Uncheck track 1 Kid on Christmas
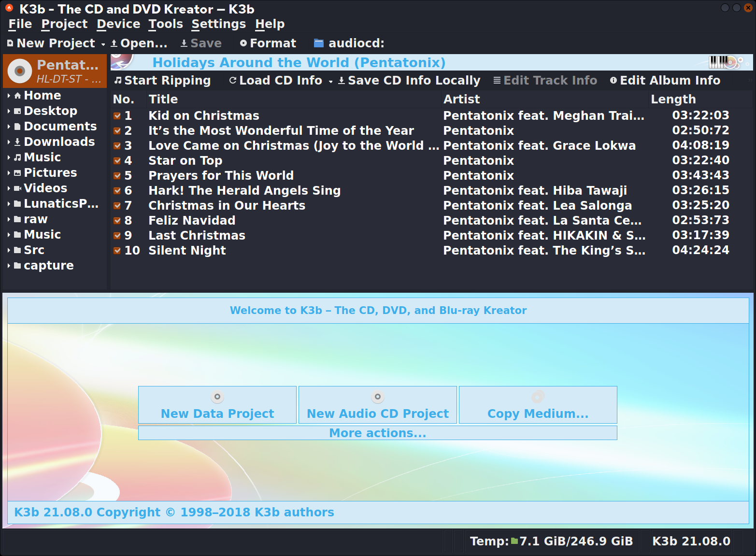Image resolution: width=756 pixels, height=556 pixels. [x=117, y=116]
